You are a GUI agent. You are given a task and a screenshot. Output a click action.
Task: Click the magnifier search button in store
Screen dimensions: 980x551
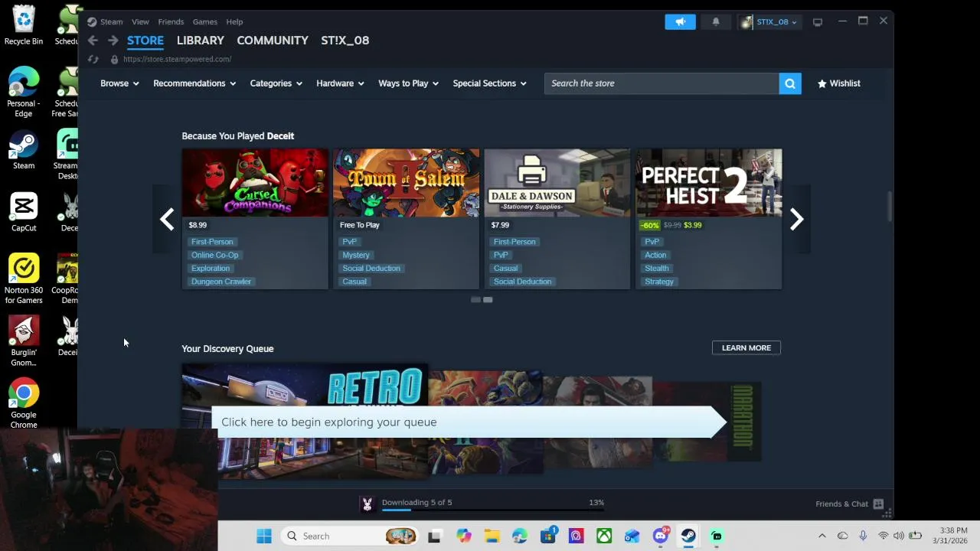click(790, 83)
